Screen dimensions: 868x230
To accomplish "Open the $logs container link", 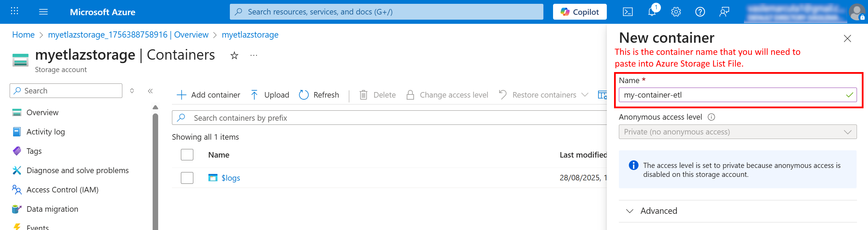I will [231, 178].
